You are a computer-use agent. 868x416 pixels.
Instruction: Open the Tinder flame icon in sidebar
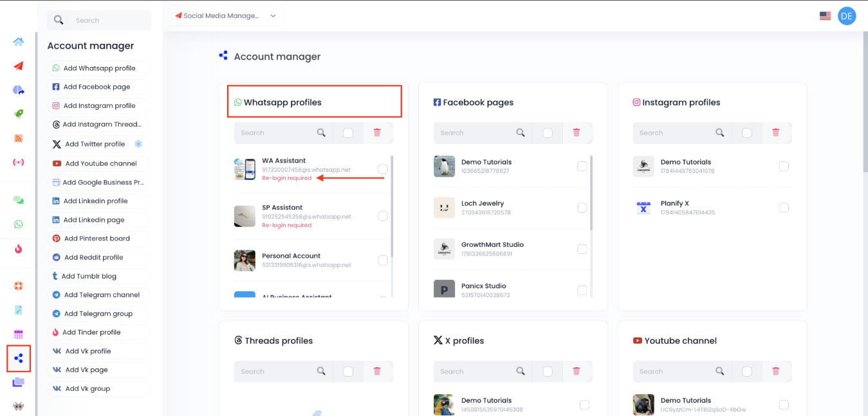19,249
